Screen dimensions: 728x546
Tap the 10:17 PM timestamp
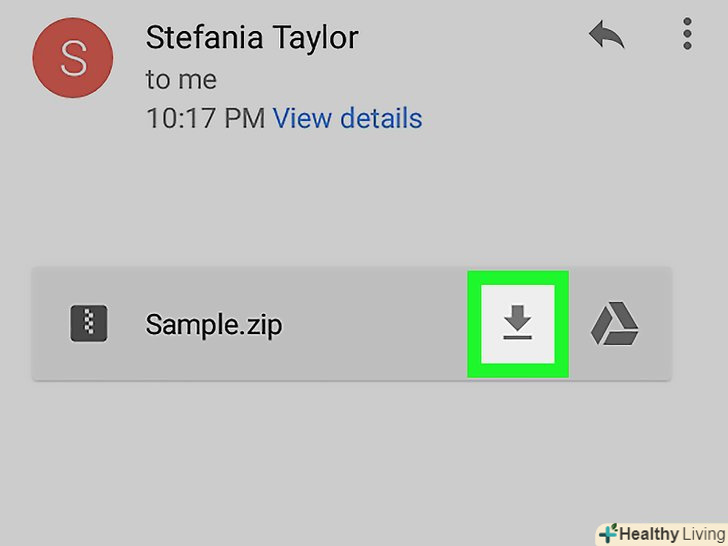tap(205, 118)
